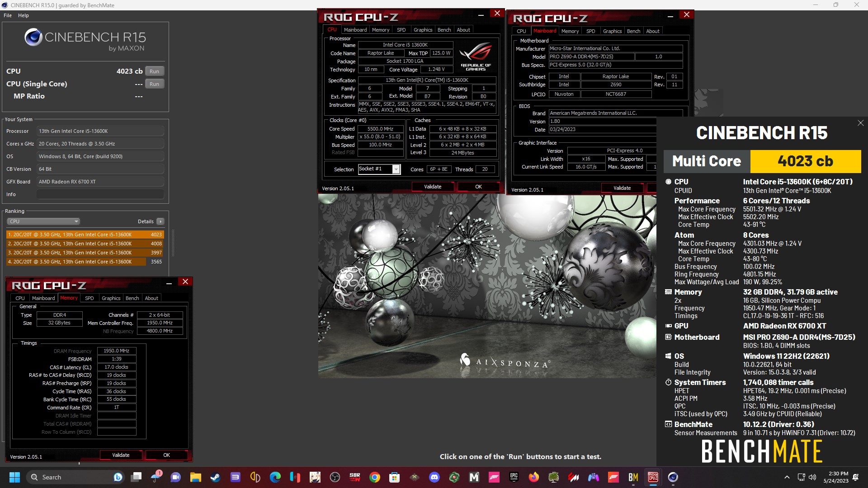Open the Help menu in Cinebench
Screen dimensions: 868x488
(x=24, y=15)
